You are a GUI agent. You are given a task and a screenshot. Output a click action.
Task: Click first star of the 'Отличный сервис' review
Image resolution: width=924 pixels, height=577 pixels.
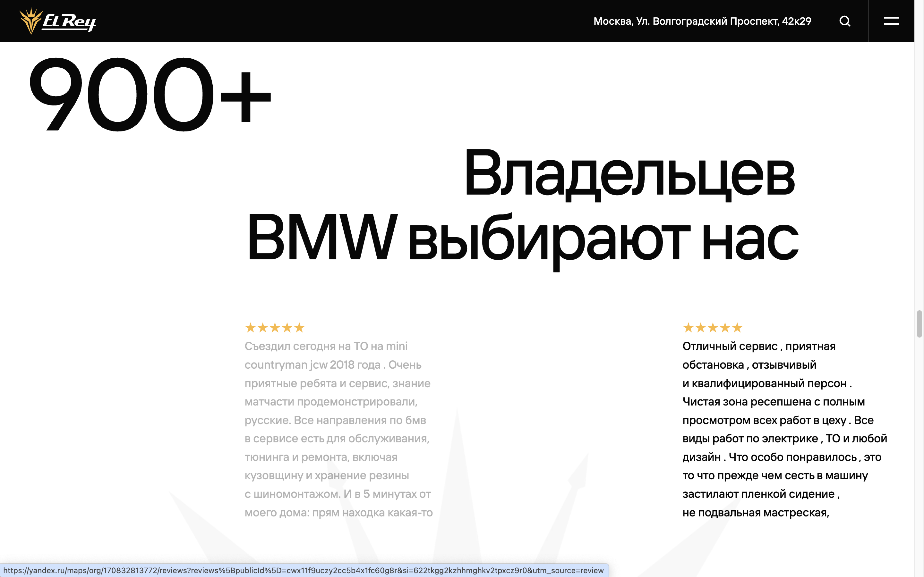(x=689, y=327)
